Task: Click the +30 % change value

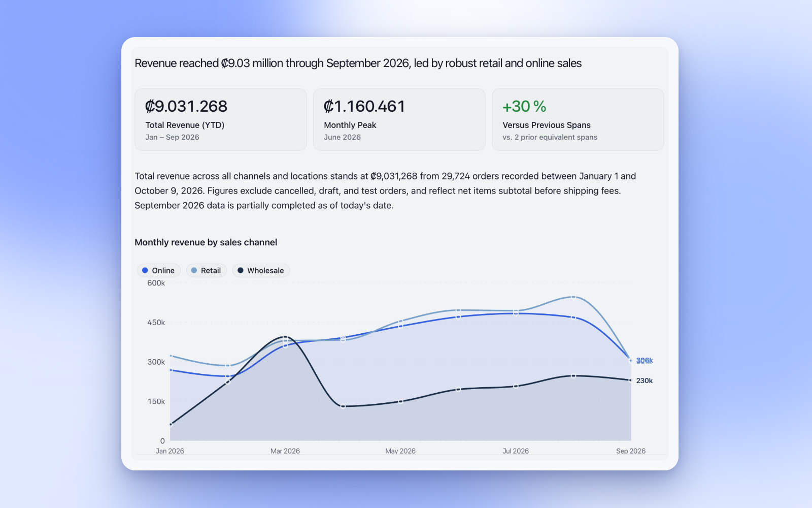Action: pyautogui.click(x=524, y=106)
